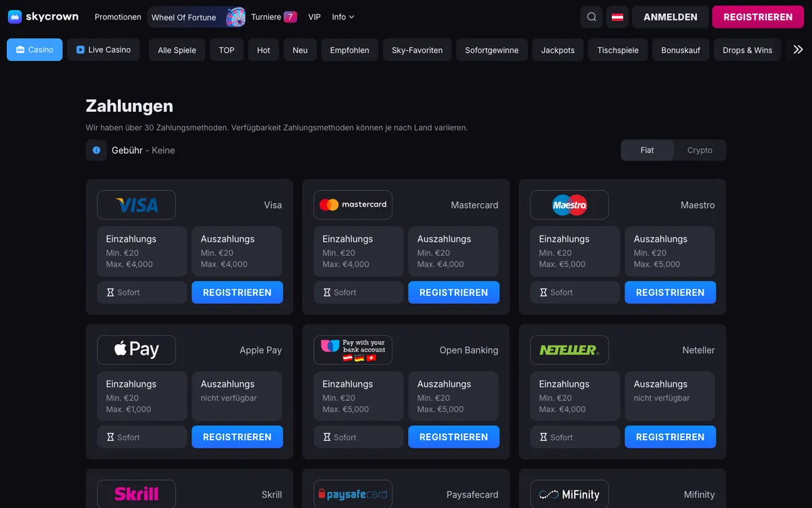Image resolution: width=812 pixels, height=508 pixels.
Task: Select the Sky-Favoriten category
Action: 418,50
